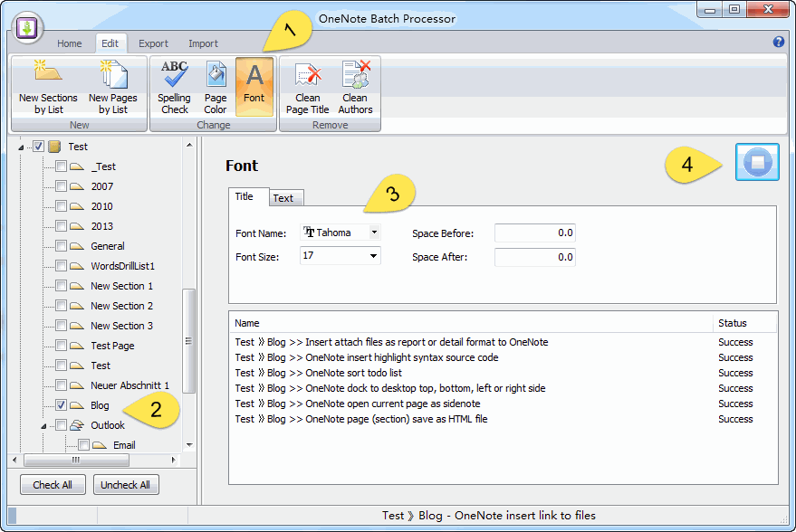Click the Email section folder icon

(x=100, y=445)
